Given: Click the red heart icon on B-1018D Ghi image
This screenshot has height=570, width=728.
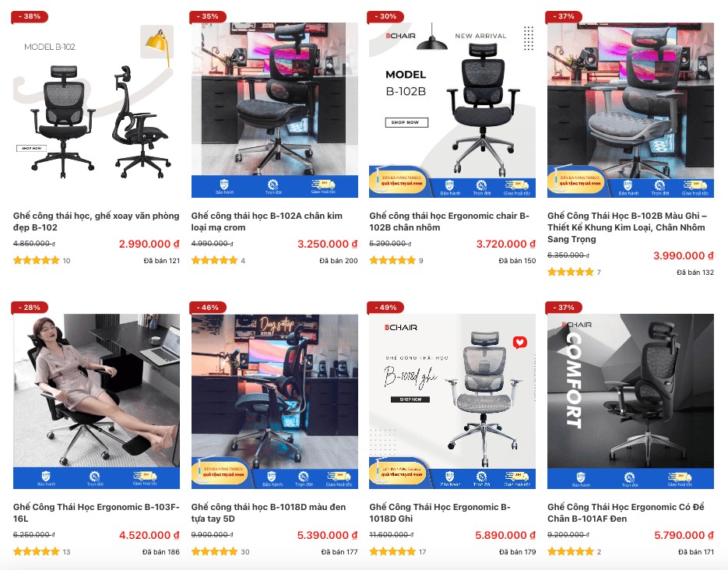Looking at the screenshot, I should tap(519, 343).
